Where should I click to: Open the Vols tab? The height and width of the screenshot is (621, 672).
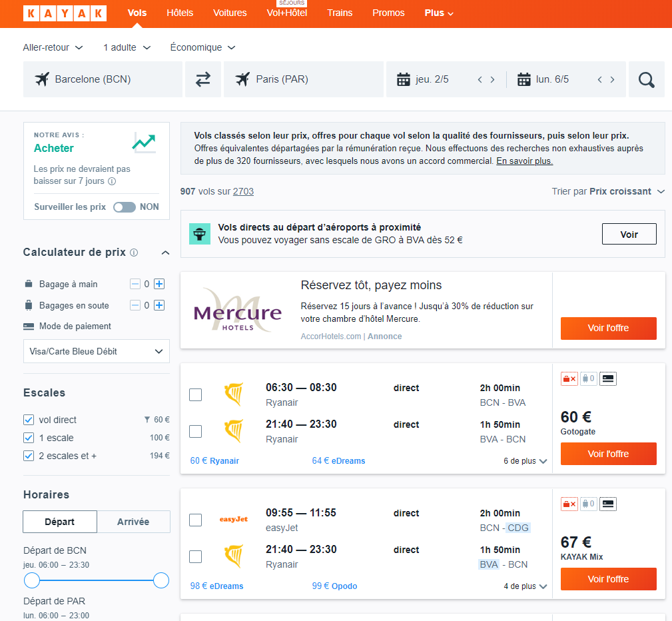coord(137,13)
